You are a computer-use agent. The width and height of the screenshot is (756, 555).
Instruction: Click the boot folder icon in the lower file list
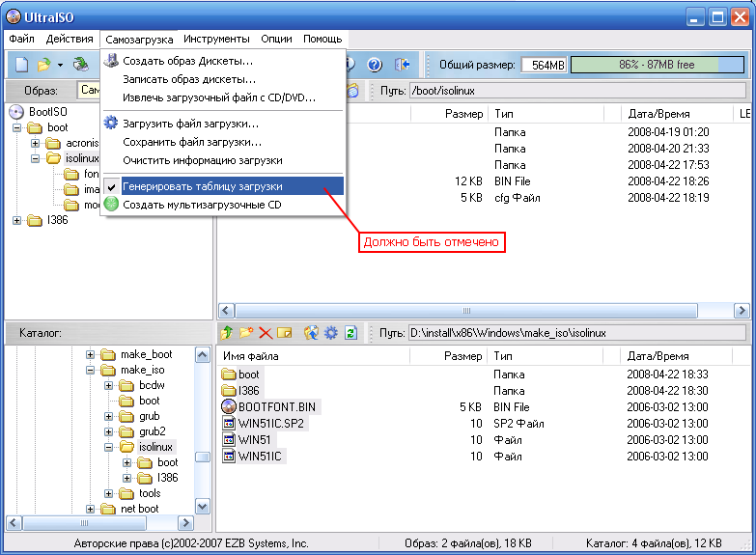click(x=229, y=375)
